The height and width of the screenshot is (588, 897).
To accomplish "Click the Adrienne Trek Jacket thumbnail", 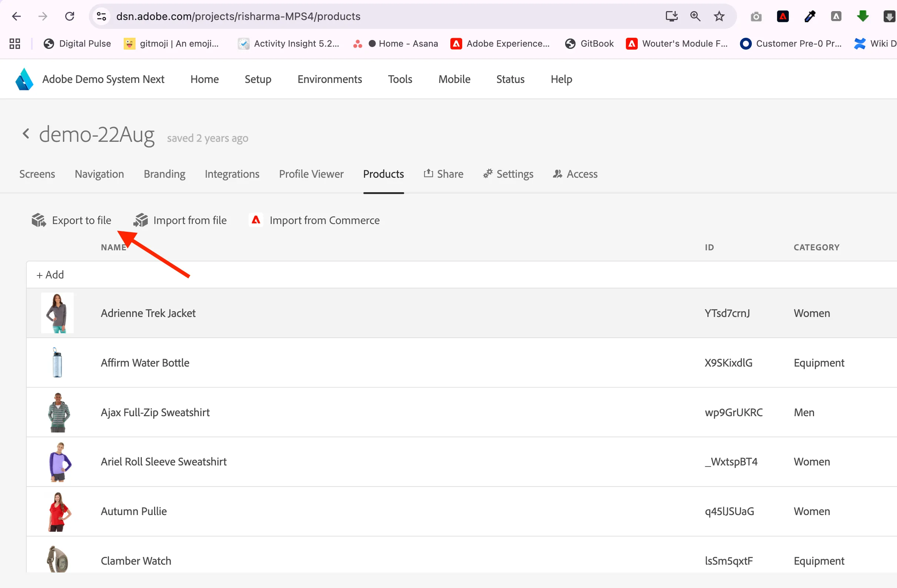I will tap(57, 313).
